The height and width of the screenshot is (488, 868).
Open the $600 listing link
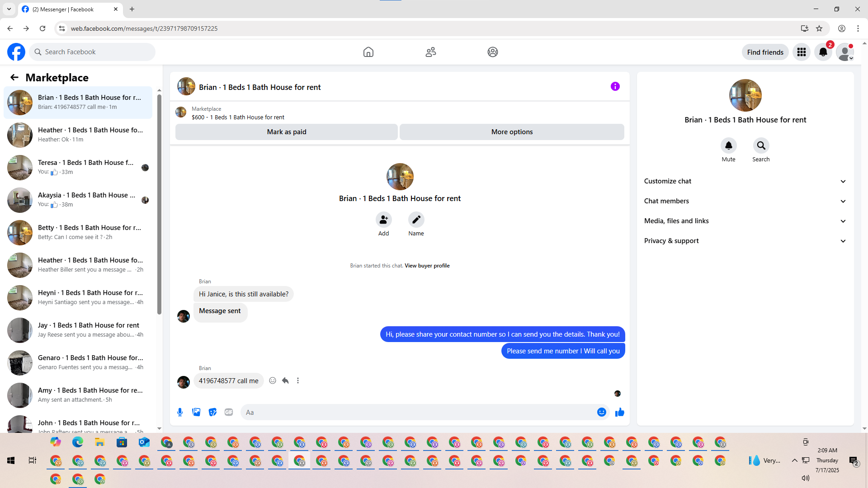click(238, 117)
